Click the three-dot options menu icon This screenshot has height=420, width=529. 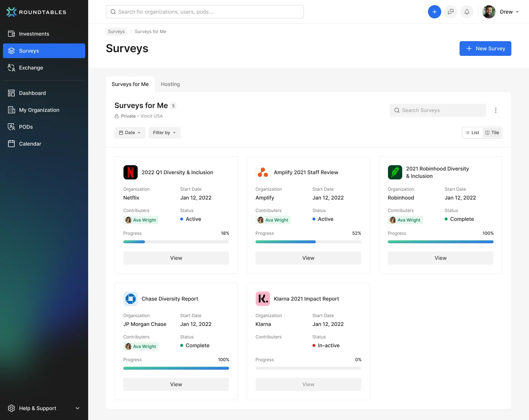(496, 110)
